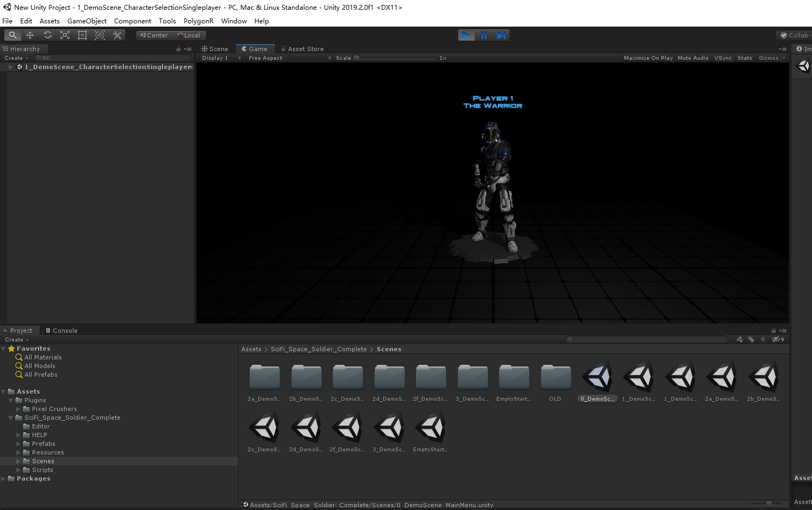This screenshot has width=812, height=510.
Task: Click the Project search field
Action: click(x=646, y=339)
